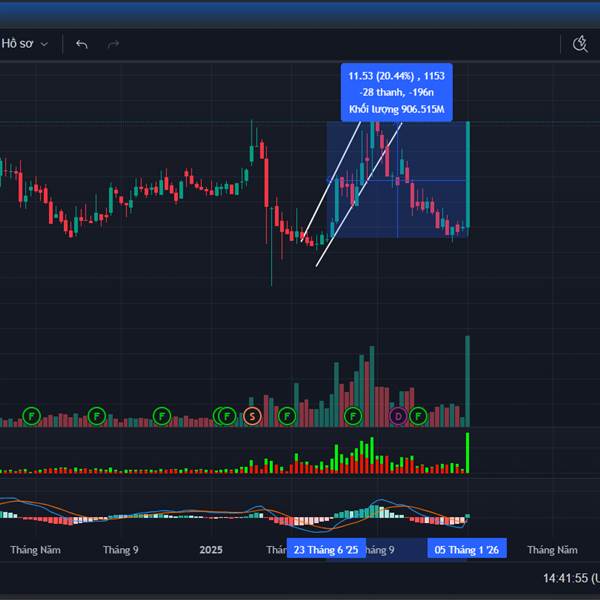
Task: Click the F marker right of D marker
Action: tap(418, 416)
